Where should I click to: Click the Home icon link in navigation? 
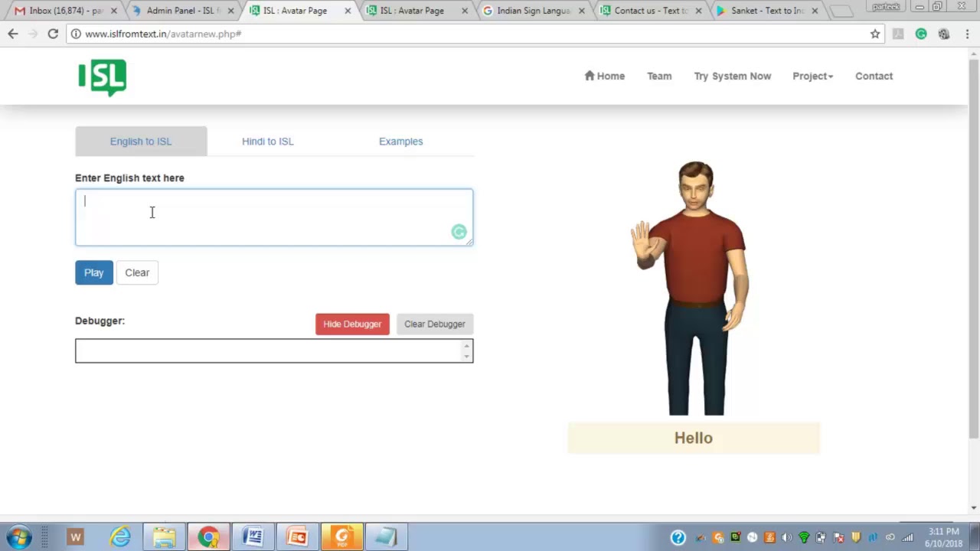[x=605, y=76]
